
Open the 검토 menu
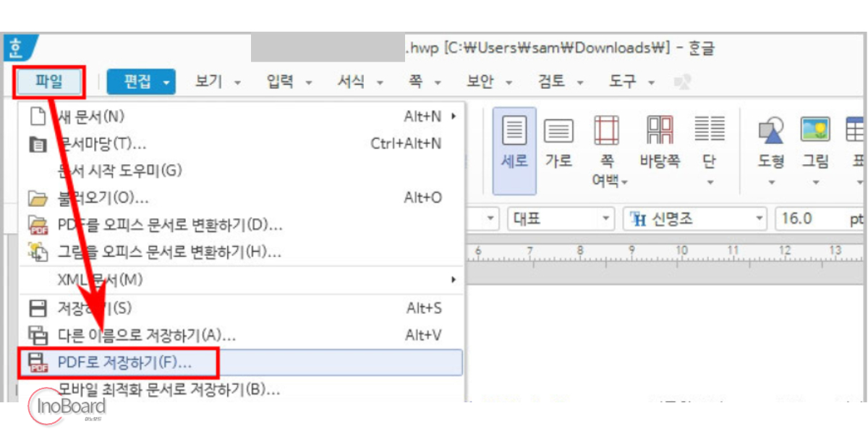pyautogui.click(x=552, y=82)
